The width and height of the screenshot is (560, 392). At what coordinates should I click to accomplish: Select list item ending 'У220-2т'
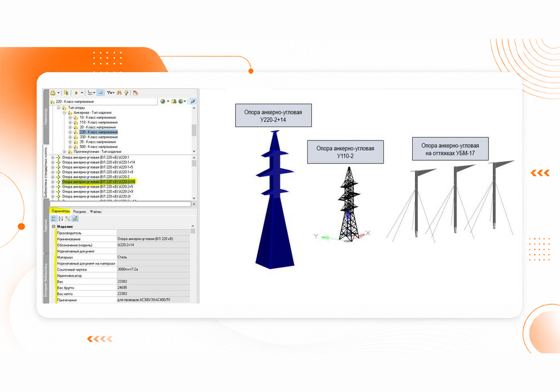(x=96, y=197)
